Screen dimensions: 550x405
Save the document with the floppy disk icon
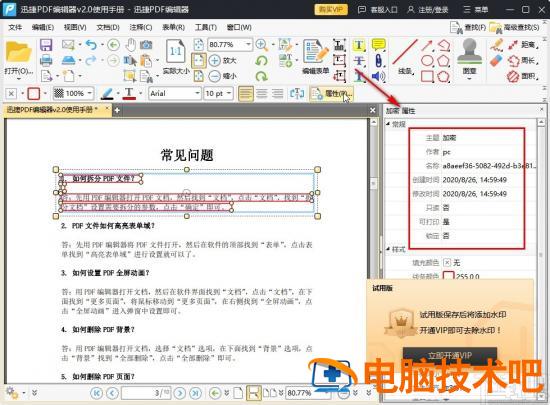pos(46,45)
